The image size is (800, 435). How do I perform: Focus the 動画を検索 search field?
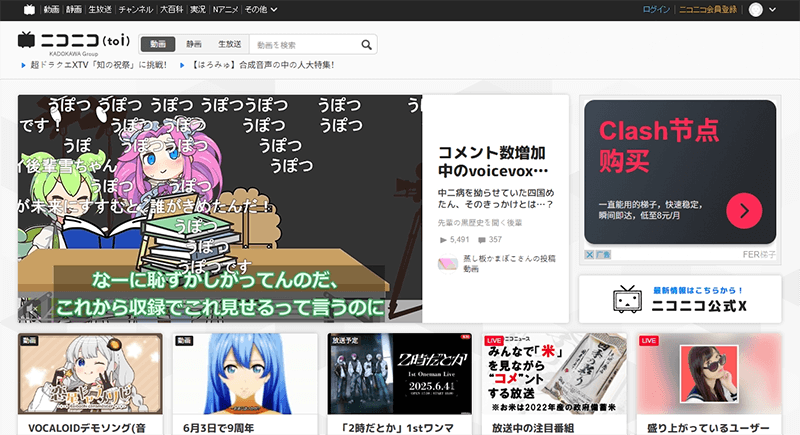point(305,45)
